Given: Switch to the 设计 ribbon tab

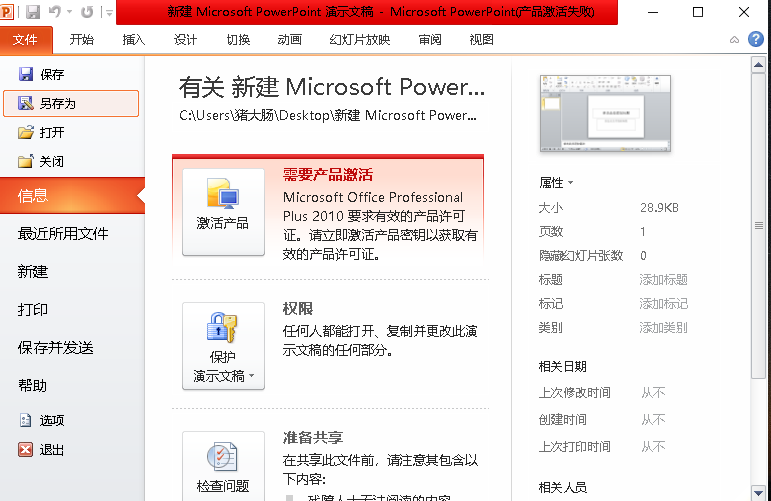Looking at the screenshot, I should [185, 40].
